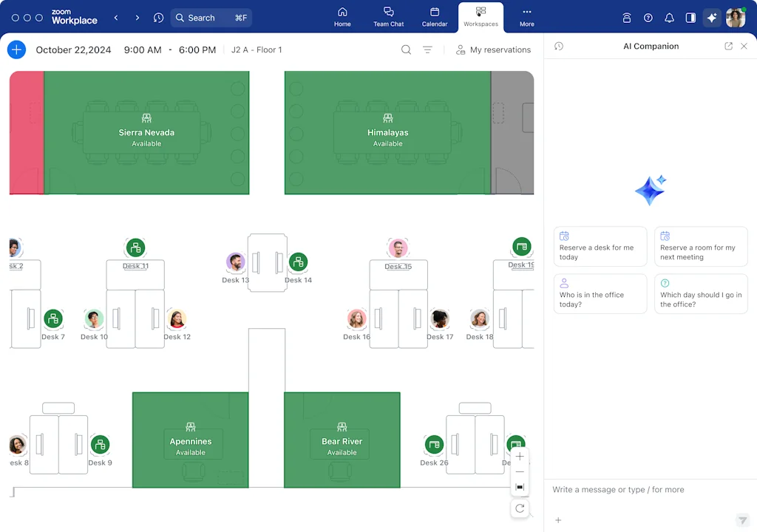Switch to the Team Chat tab
Screen dimensions: 757x532
click(388, 17)
